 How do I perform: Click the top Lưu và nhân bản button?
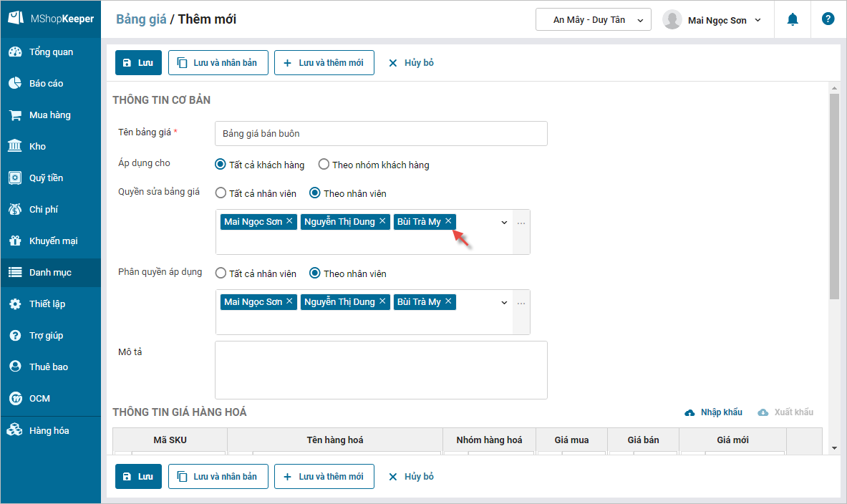pos(218,63)
